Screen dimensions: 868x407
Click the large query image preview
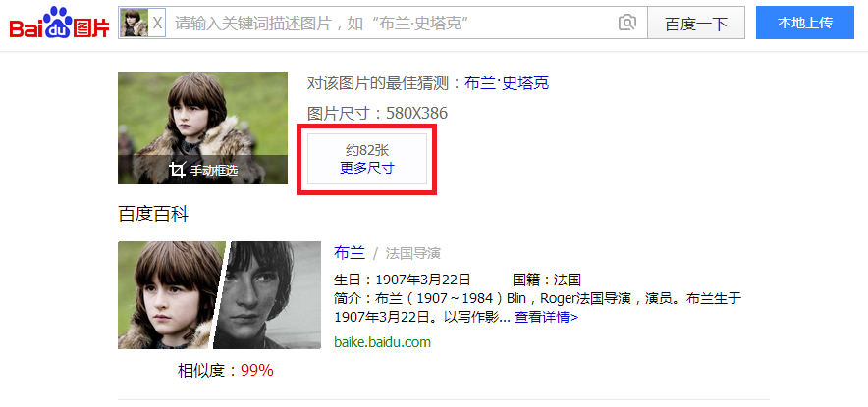pyautogui.click(x=202, y=127)
